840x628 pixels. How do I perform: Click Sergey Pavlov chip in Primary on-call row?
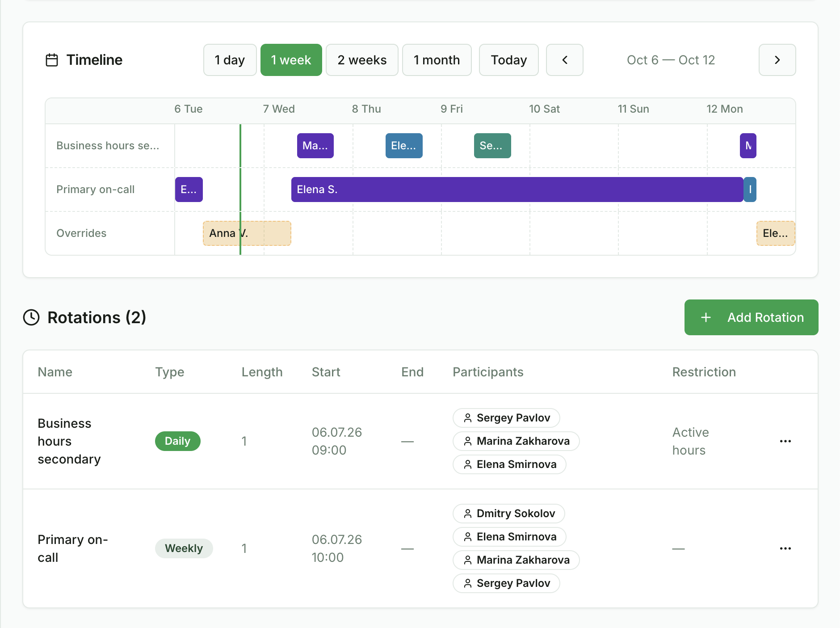[x=506, y=583]
